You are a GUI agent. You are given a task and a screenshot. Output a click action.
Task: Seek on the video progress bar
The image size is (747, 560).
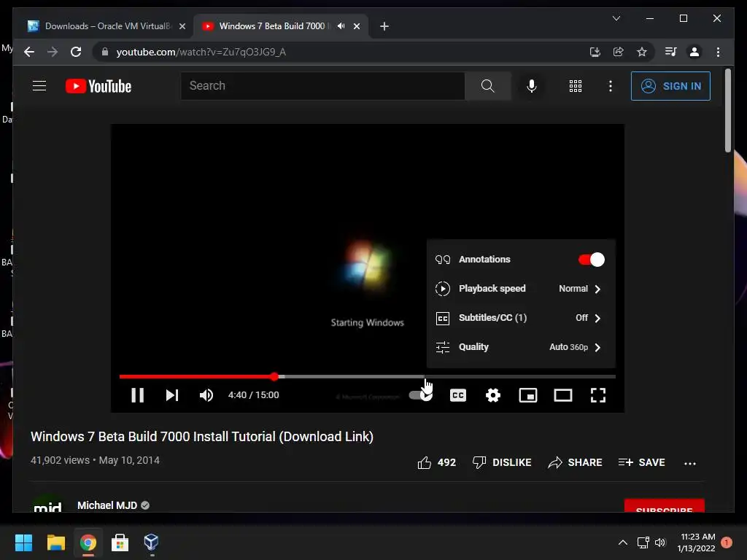(x=368, y=377)
